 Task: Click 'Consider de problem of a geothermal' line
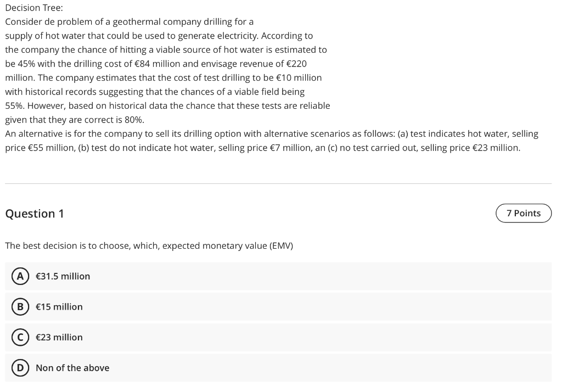129,22
